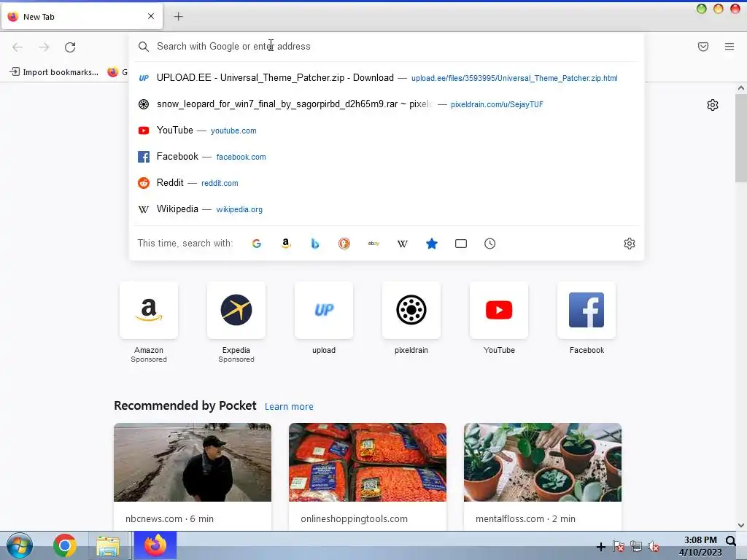Open search settings gear in dropdown
This screenshot has height=560, width=747.
pos(630,244)
